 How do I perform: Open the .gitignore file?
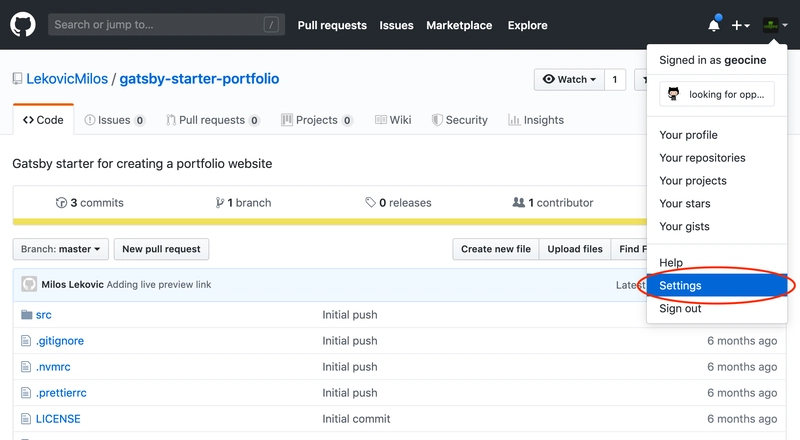tap(60, 341)
